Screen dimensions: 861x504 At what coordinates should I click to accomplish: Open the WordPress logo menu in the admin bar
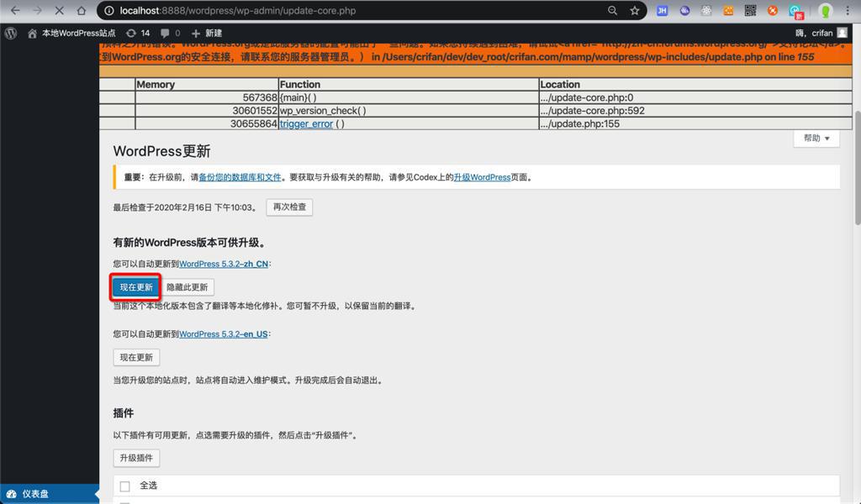pyautogui.click(x=10, y=33)
